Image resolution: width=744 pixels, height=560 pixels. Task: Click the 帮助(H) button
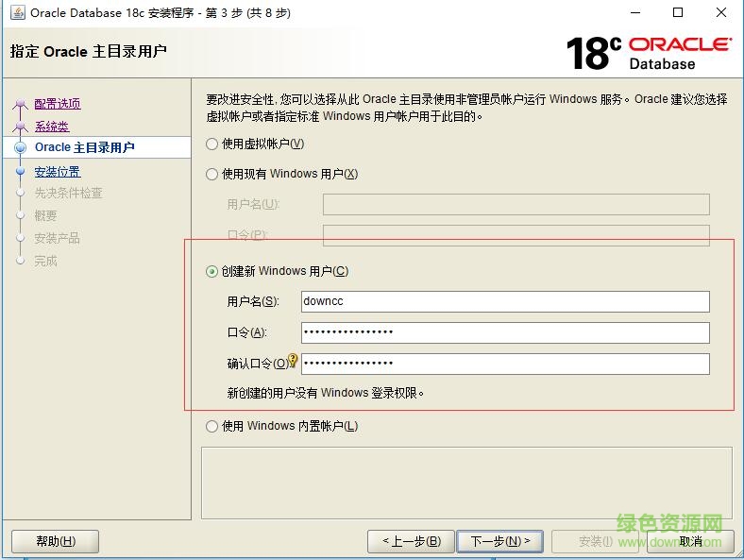click(x=56, y=541)
